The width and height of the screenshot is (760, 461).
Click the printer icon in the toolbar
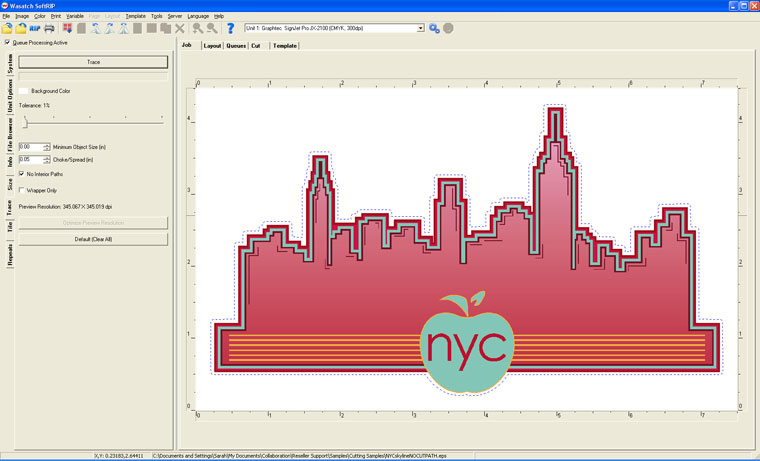(x=49, y=29)
